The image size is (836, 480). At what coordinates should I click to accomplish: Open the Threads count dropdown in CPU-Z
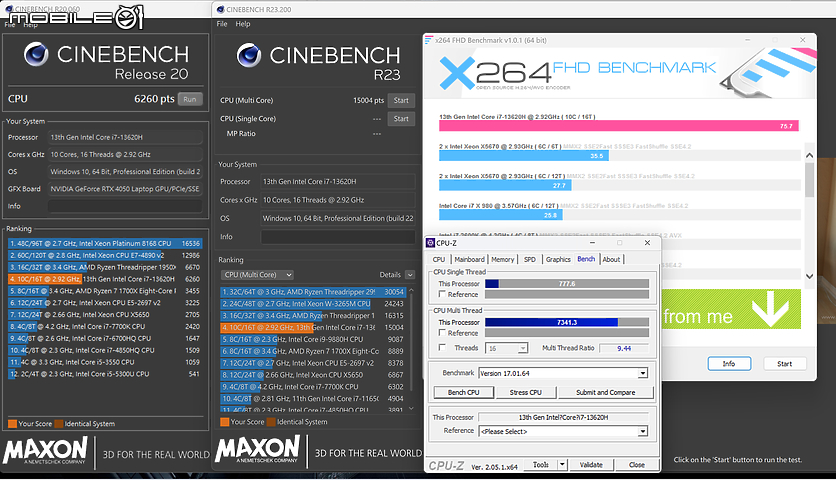(522, 348)
